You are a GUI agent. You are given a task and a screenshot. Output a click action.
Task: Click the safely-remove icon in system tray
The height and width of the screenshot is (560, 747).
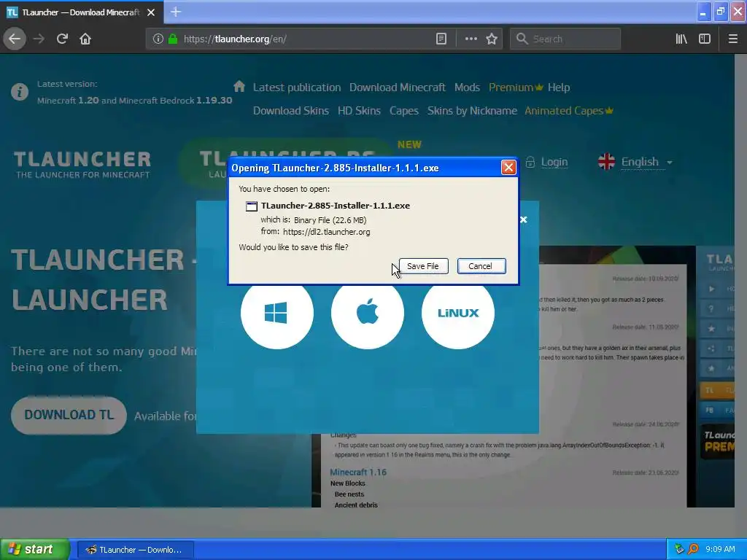[679, 549]
